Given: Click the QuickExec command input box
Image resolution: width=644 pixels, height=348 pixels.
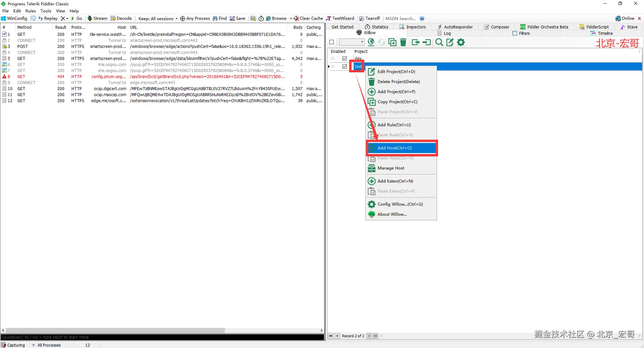Looking at the screenshot, I should [162, 337].
